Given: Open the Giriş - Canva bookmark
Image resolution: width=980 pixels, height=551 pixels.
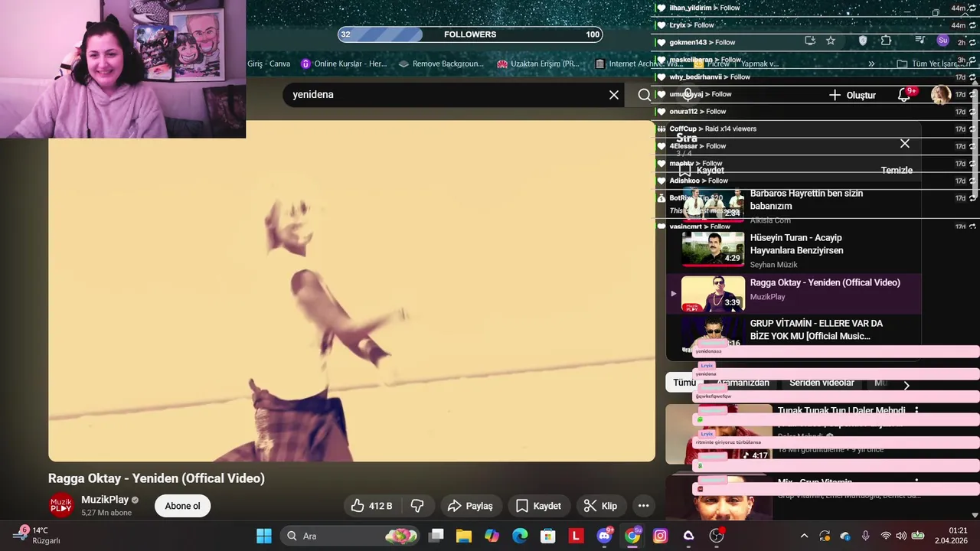Looking at the screenshot, I should coord(268,64).
